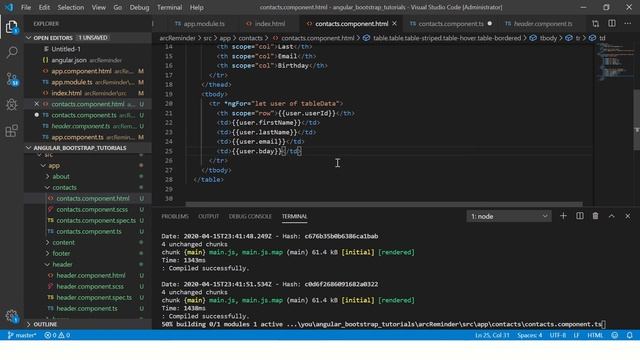
Task: Open the Go menu
Action: [118, 7]
